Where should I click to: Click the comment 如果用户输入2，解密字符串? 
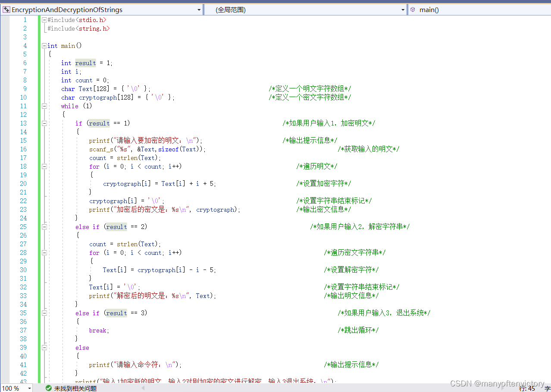click(360, 227)
